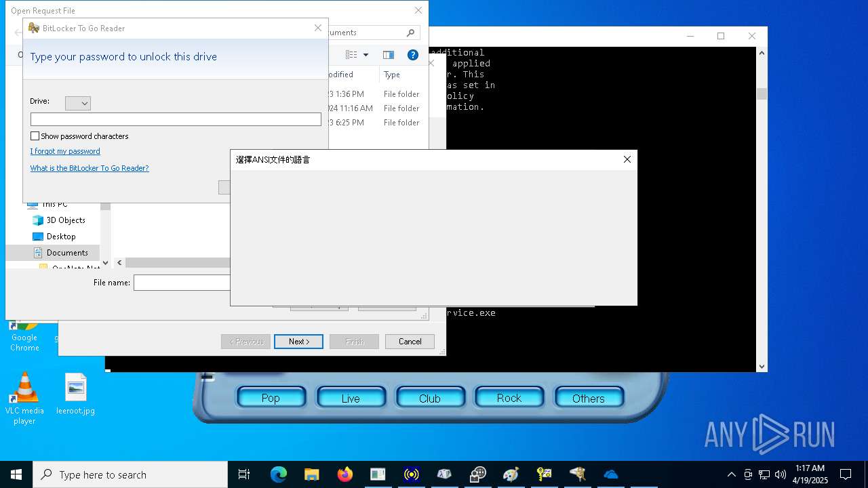Maximize the console window

point(721,36)
